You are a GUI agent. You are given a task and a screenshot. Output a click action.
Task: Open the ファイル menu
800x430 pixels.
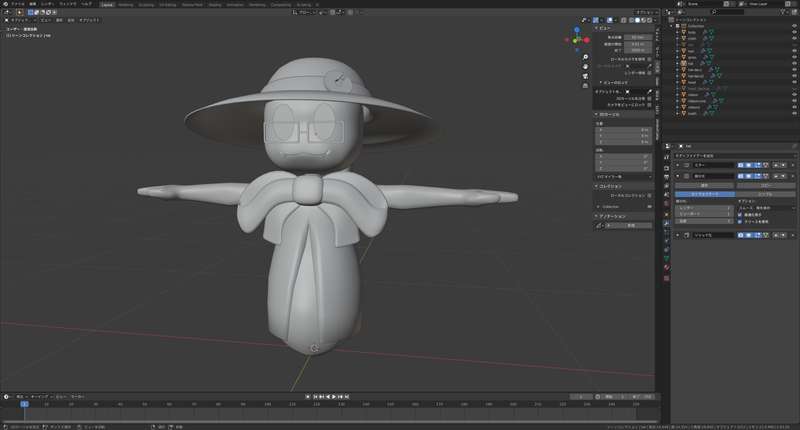click(18, 4)
